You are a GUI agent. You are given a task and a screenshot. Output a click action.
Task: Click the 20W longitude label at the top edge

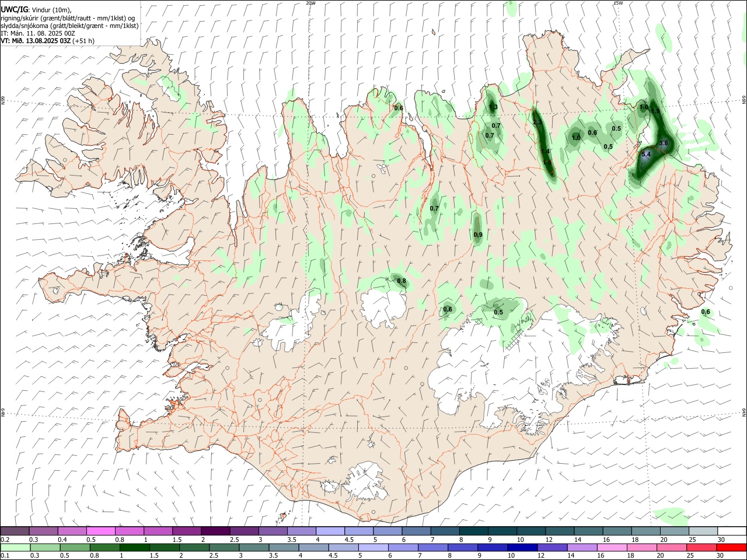coord(311,3)
